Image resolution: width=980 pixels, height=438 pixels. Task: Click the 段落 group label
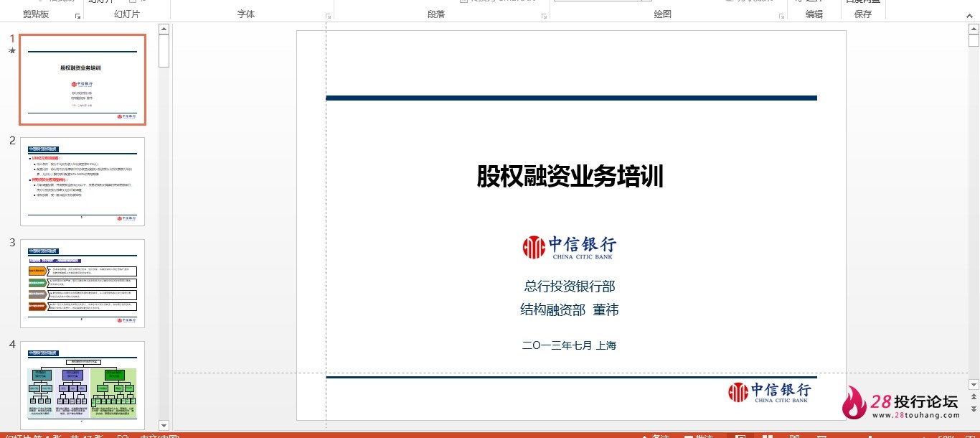click(435, 14)
